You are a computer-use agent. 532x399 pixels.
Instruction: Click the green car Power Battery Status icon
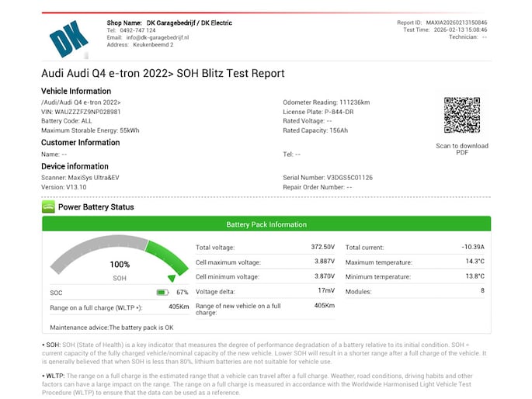pyautogui.click(x=48, y=207)
